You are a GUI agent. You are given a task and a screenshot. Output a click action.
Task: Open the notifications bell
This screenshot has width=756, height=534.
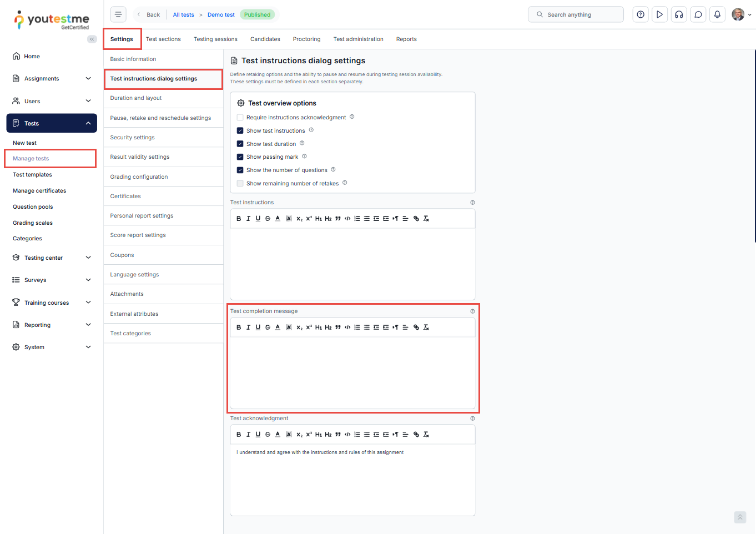click(717, 14)
